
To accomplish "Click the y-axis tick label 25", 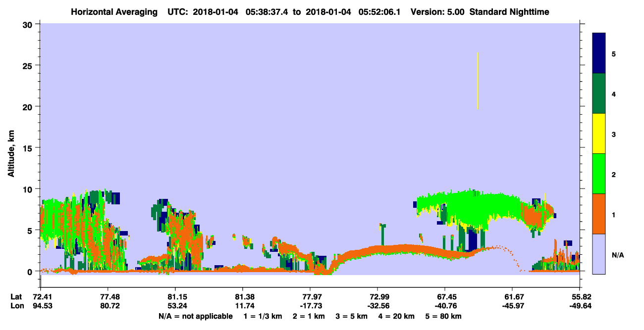I will (x=29, y=65).
